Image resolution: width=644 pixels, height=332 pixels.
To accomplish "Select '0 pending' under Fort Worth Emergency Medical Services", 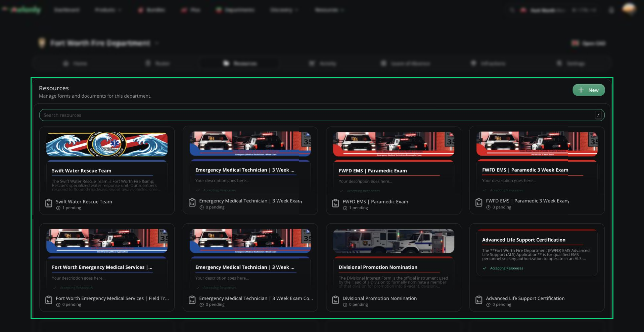I will (x=72, y=304).
